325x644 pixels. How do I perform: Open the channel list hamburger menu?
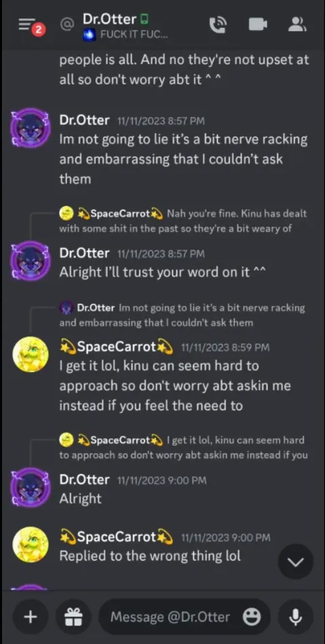[x=28, y=24]
